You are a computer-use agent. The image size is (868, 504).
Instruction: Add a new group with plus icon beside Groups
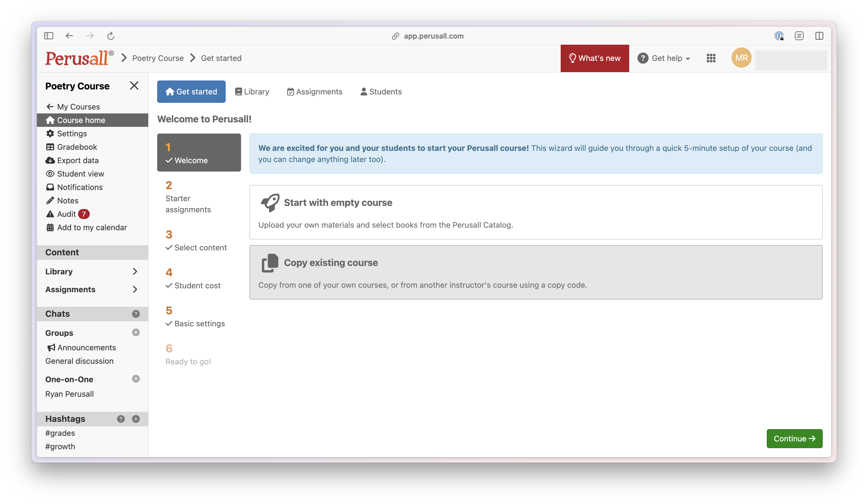click(x=136, y=332)
